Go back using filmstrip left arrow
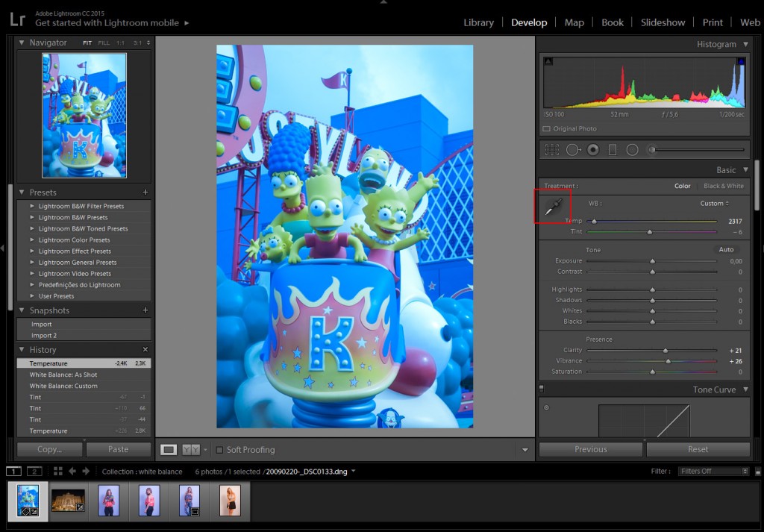Screen dimensions: 764x532 (x=72, y=471)
